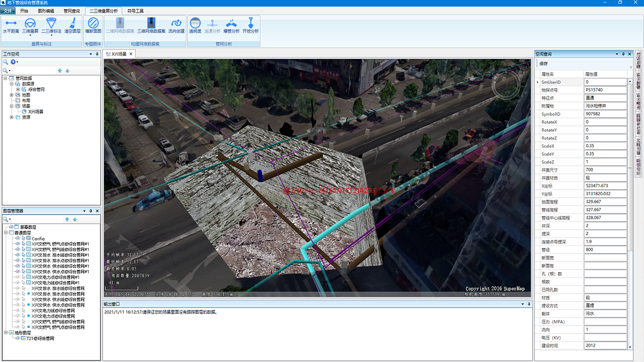Click the 三维网络数据集 icon
This screenshot has width=644, height=362.
151,25
